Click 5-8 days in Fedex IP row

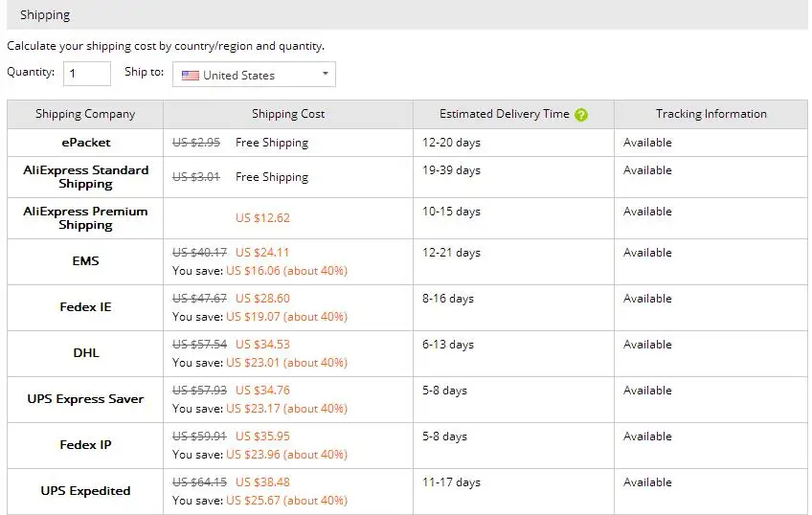(444, 437)
